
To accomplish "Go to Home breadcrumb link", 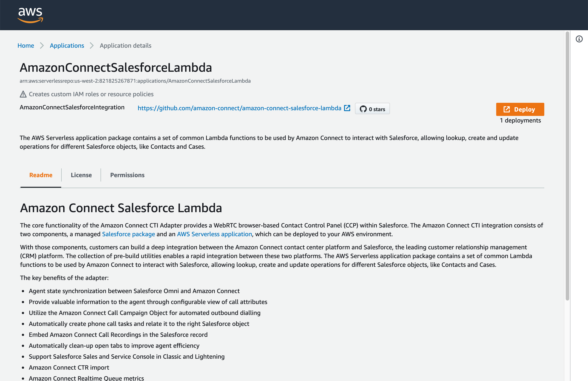I will pos(26,45).
